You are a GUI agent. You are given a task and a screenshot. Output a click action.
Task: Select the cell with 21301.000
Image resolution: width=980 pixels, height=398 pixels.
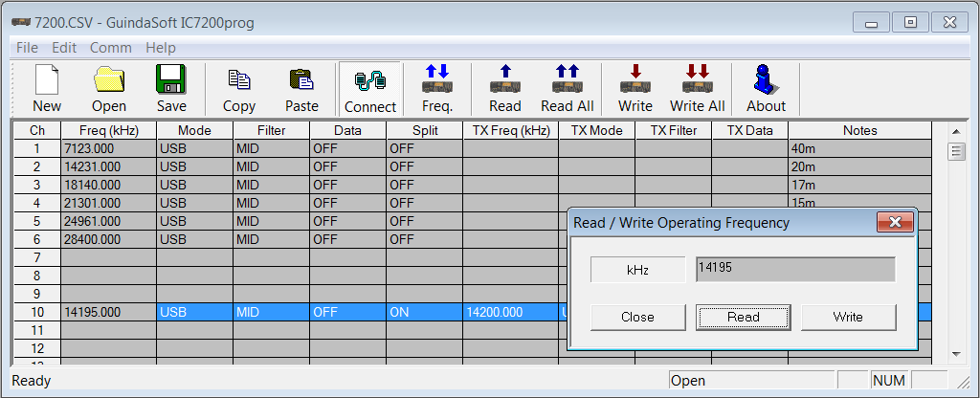coord(109,203)
